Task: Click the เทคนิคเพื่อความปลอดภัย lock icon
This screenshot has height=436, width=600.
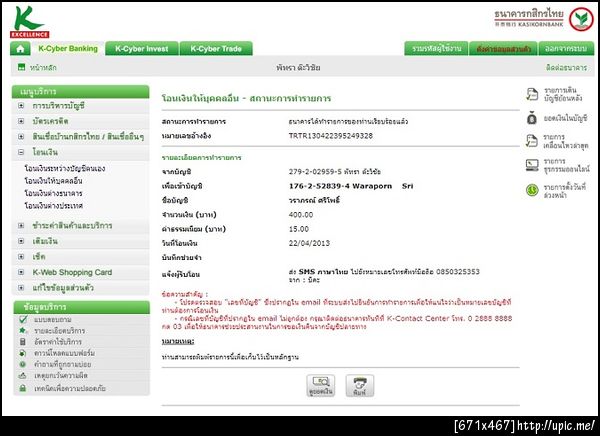Action: tap(23, 388)
